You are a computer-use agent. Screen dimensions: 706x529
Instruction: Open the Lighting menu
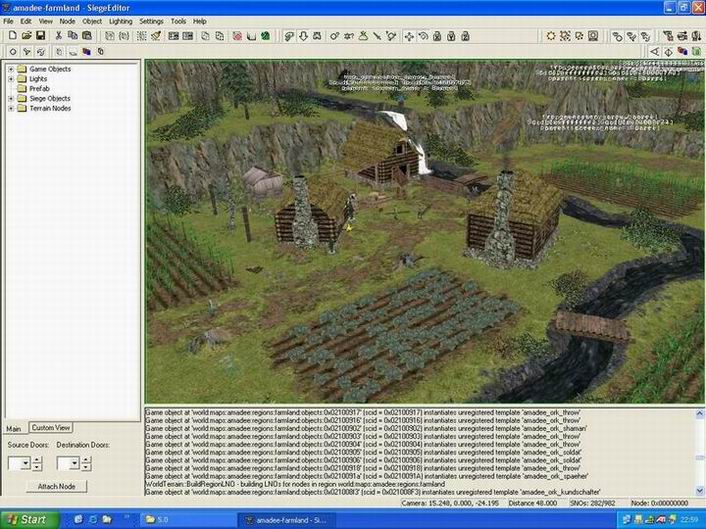(120, 20)
